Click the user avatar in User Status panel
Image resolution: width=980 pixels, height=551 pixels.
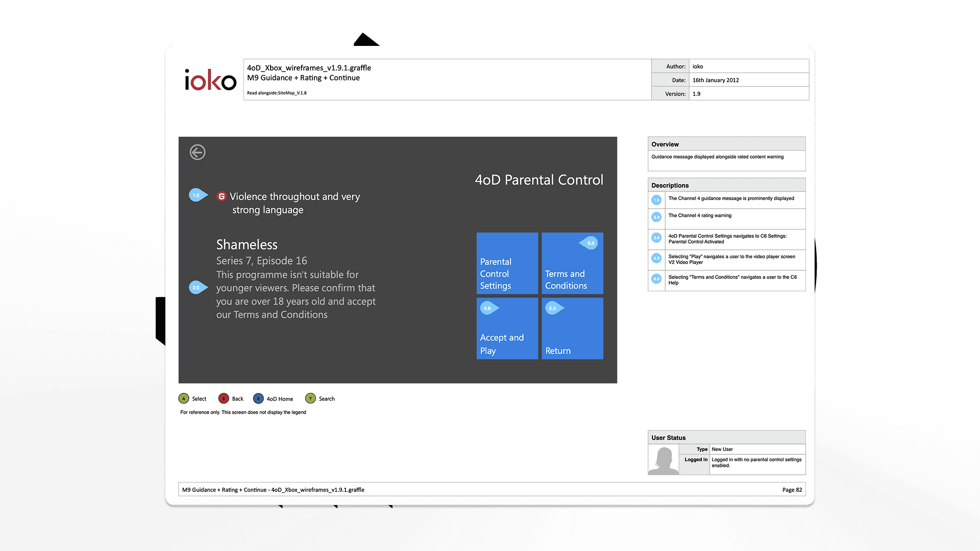[x=663, y=459]
